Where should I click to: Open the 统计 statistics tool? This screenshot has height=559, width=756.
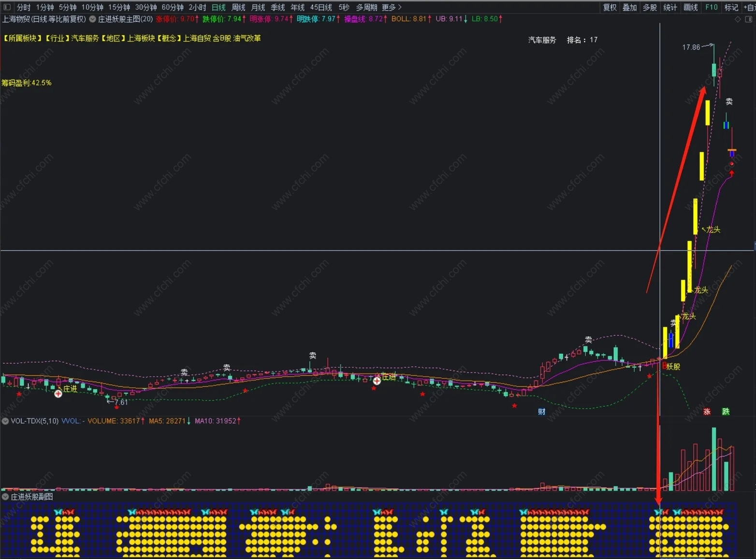coord(670,7)
